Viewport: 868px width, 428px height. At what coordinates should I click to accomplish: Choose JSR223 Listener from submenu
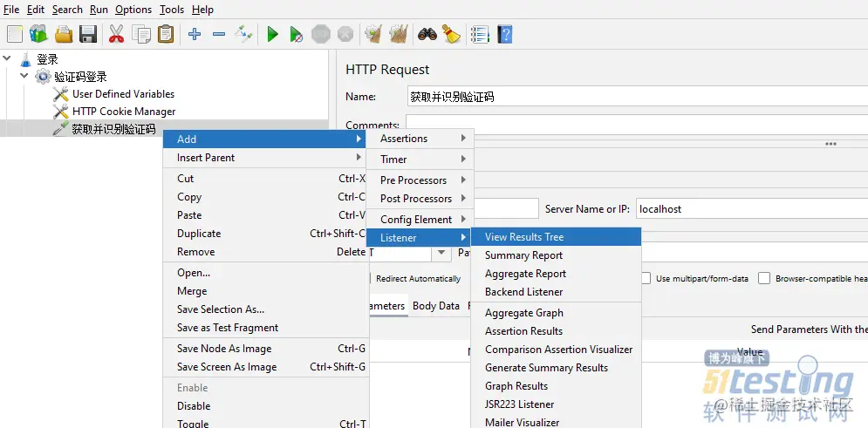[556, 404]
